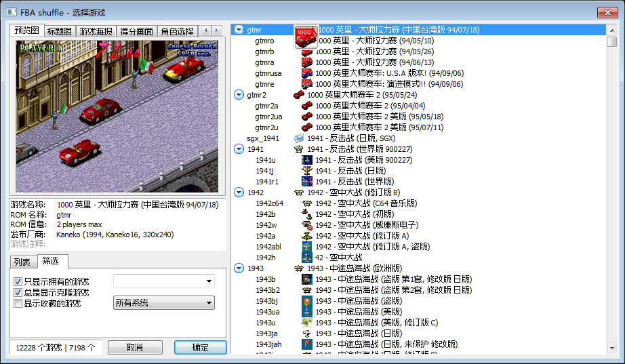This screenshot has width=625, height=364.
Task: Select the 1943b2 list row
Action: click(x=418, y=290)
